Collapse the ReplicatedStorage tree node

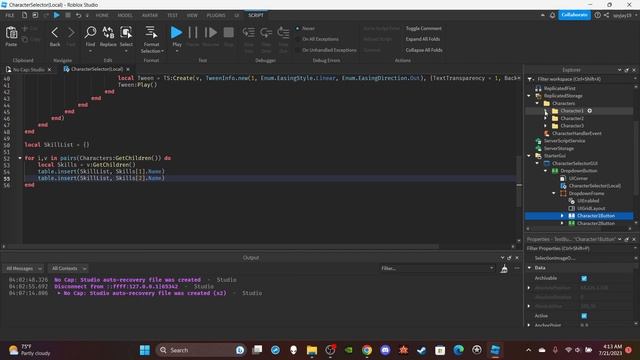pos(529,96)
